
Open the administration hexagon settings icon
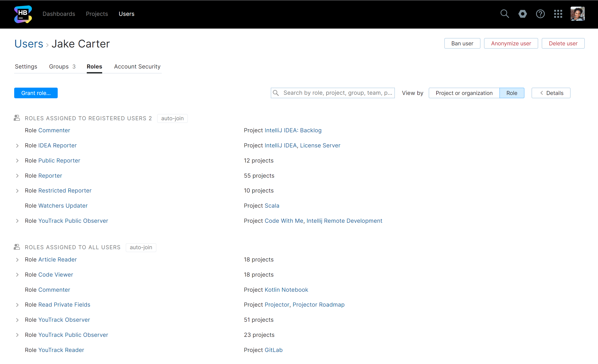coord(523,14)
